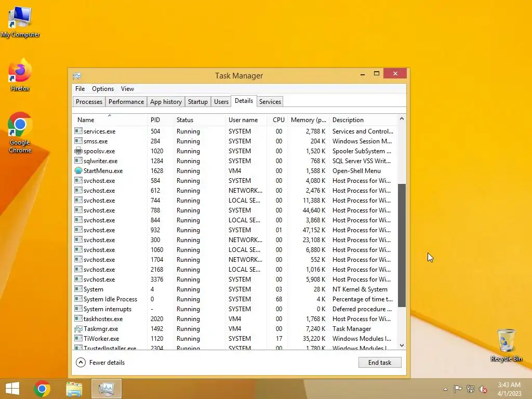Image resolution: width=532 pixels, height=399 pixels.
Task: Open the File menu
Action: click(80, 88)
